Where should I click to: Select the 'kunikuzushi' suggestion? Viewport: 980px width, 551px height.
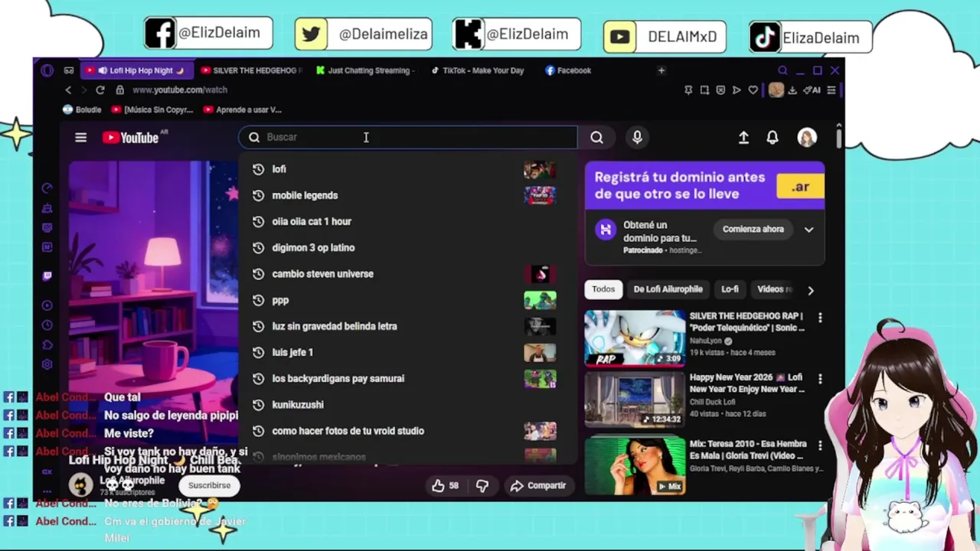pyautogui.click(x=407, y=405)
